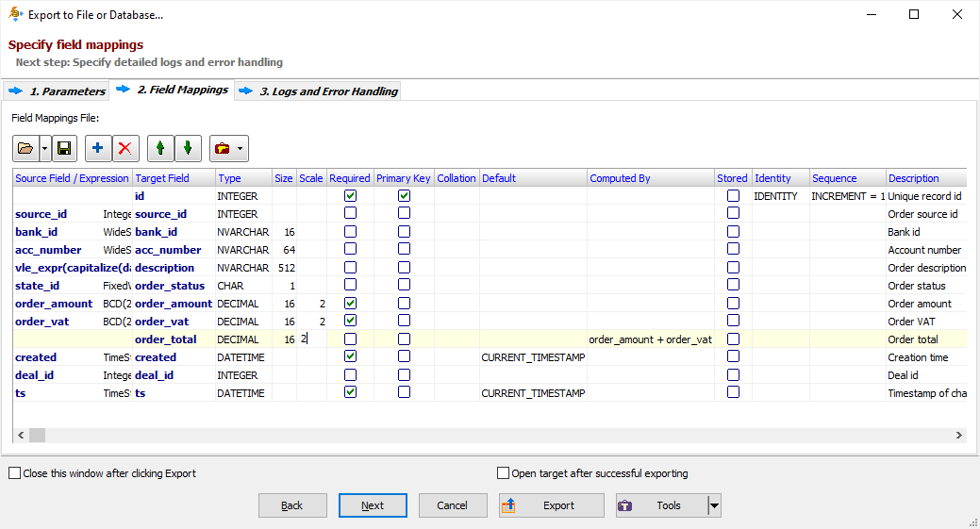This screenshot has width=980, height=529.
Task: Select the order_status target field cell
Action: pos(174,286)
